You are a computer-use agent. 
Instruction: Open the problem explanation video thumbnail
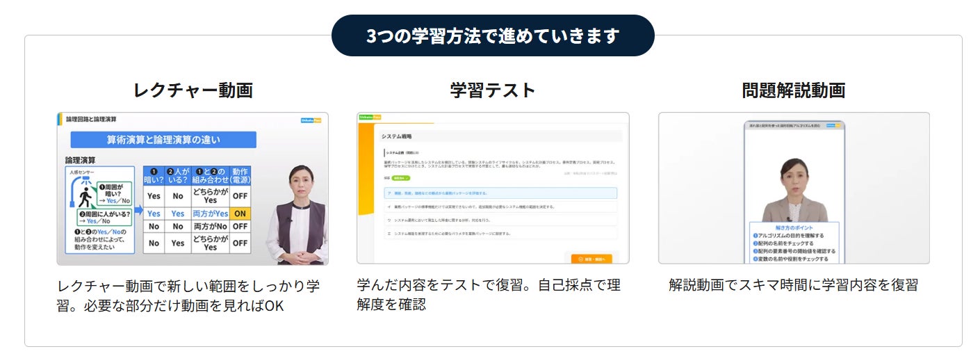[794, 188]
